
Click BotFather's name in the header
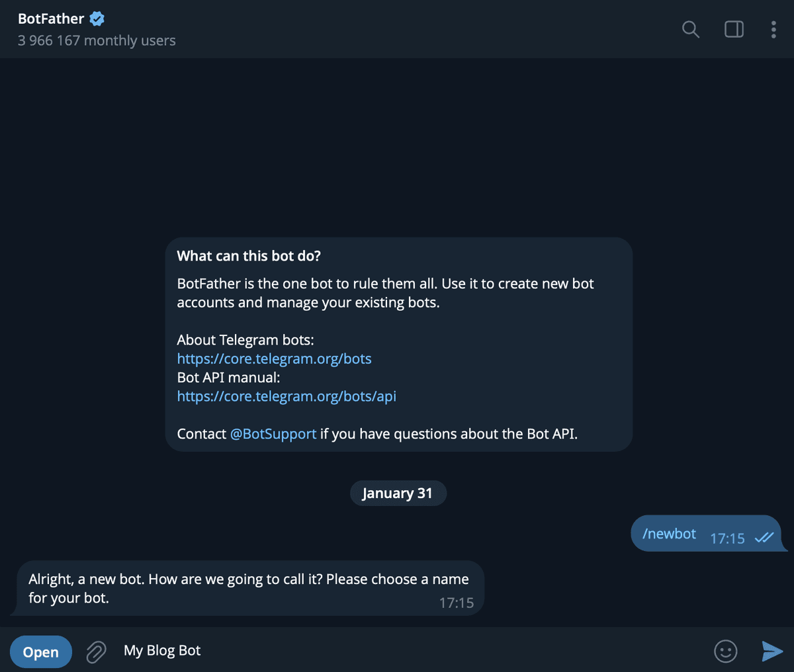tap(52, 19)
